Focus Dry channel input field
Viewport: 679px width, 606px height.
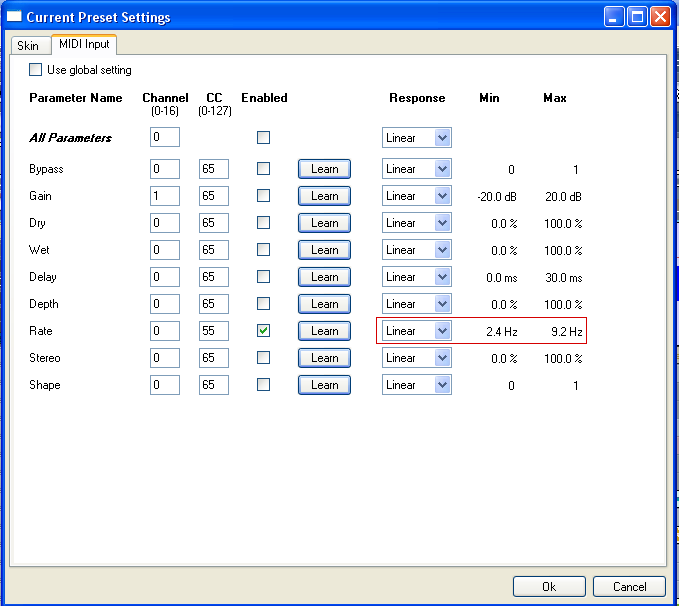(165, 223)
